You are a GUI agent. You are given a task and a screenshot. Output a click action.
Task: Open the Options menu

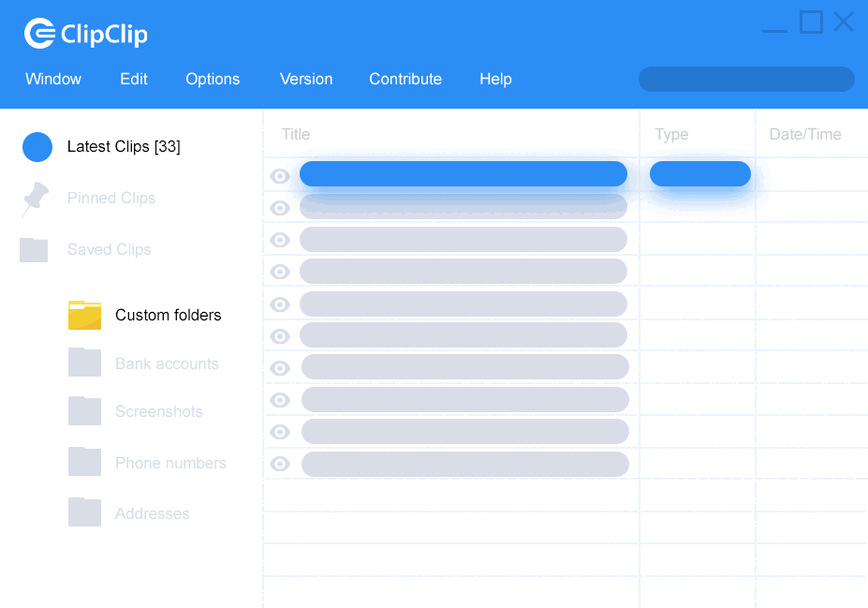click(212, 80)
